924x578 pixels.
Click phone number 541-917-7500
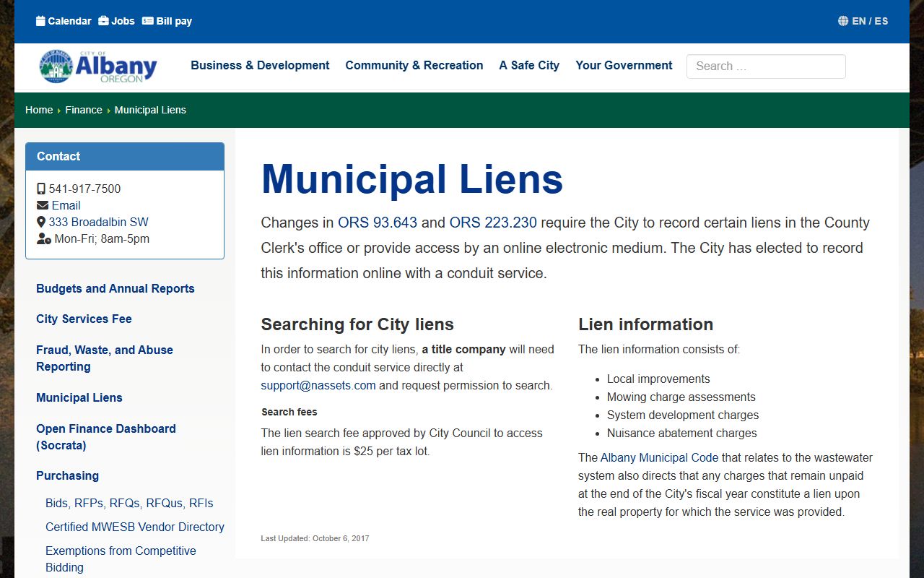84,189
